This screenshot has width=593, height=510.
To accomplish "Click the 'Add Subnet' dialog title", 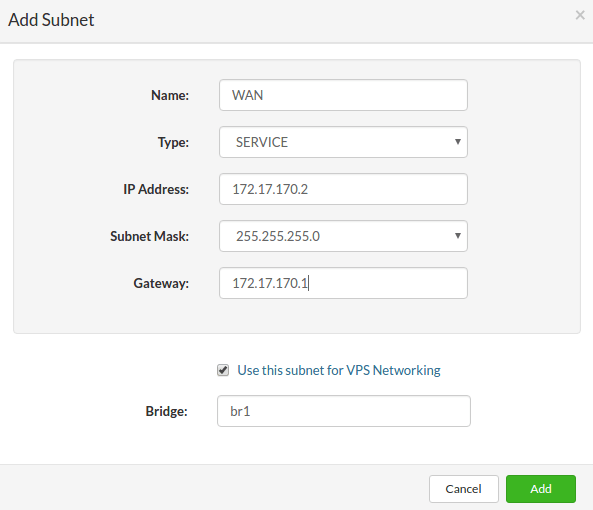I will [51, 20].
